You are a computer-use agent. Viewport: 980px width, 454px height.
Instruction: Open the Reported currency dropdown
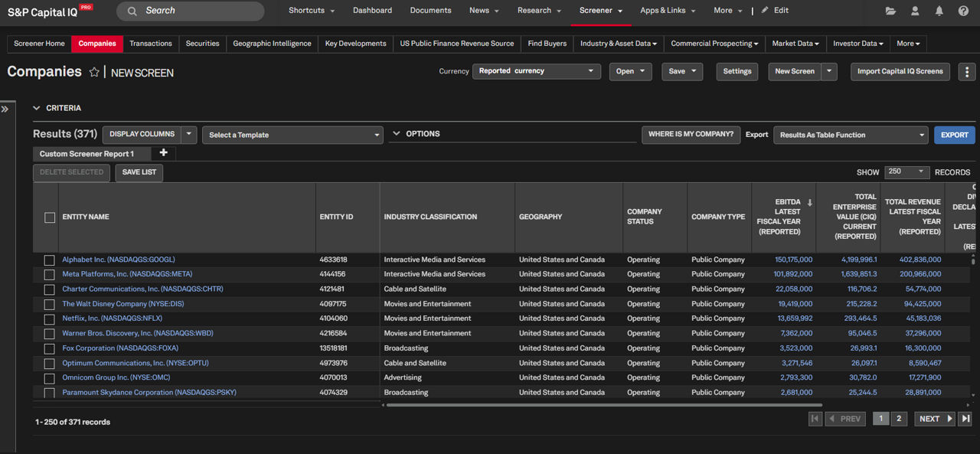coord(537,71)
